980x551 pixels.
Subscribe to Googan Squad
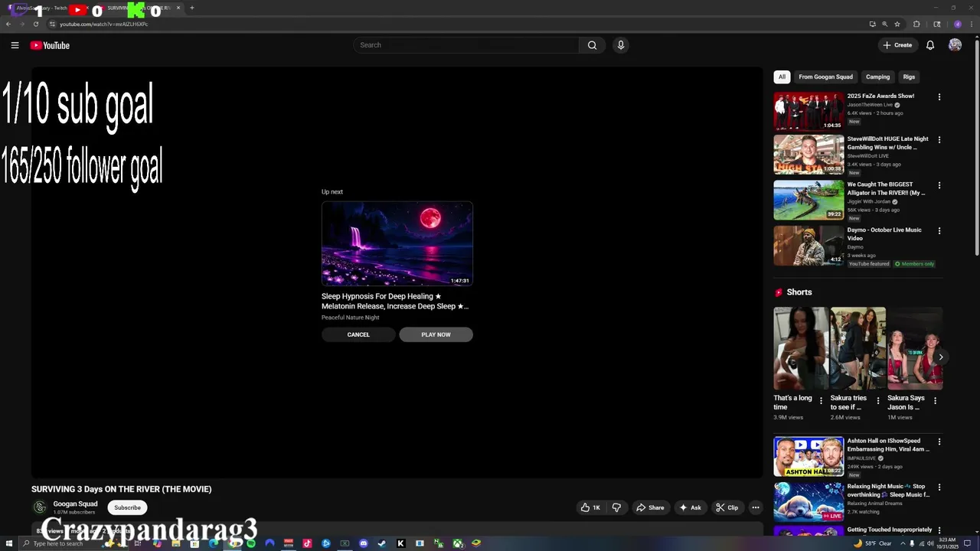pos(128,507)
